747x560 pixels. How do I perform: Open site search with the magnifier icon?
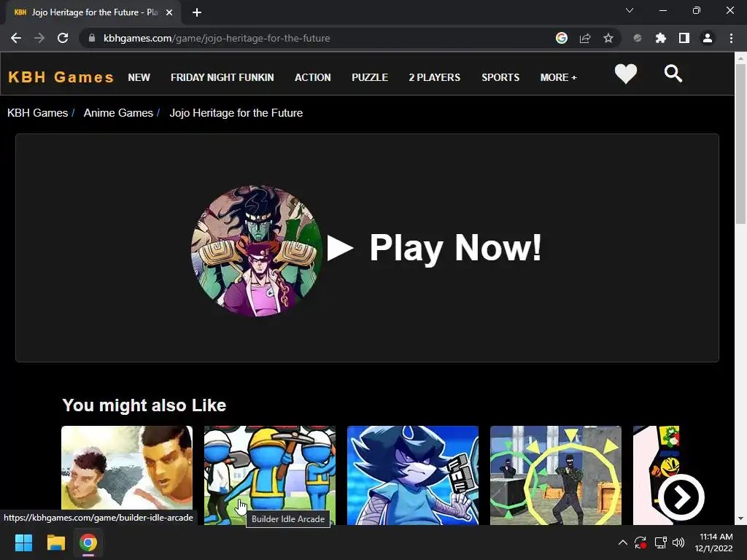pyautogui.click(x=673, y=74)
